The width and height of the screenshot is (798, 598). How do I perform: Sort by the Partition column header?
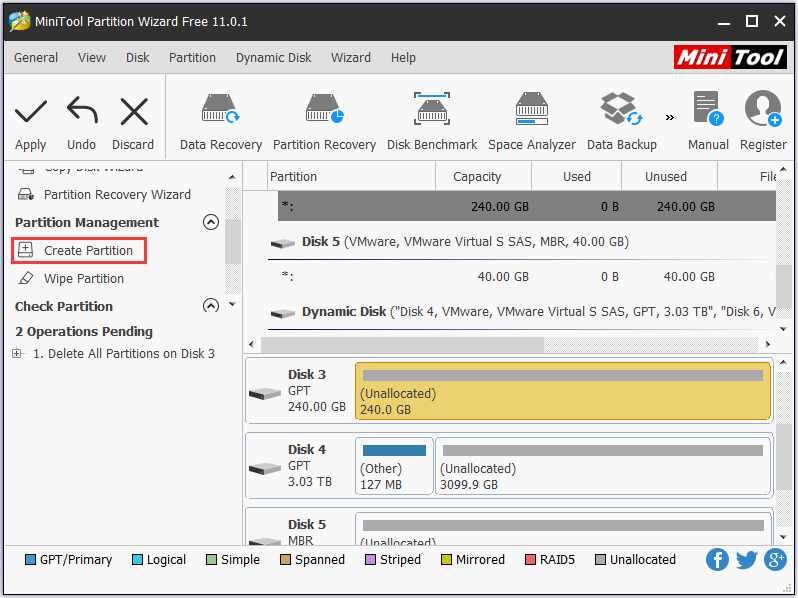(x=351, y=176)
